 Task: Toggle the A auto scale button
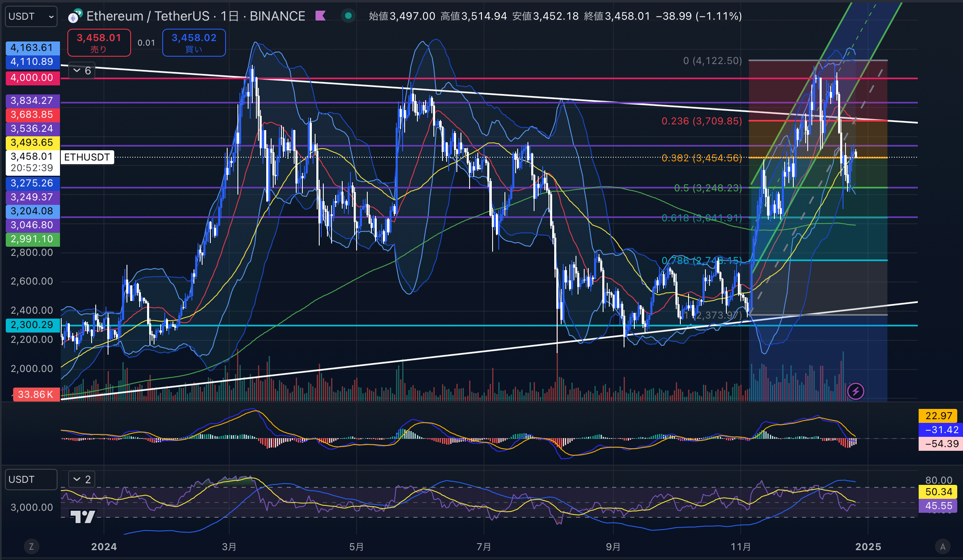pyautogui.click(x=943, y=546)
